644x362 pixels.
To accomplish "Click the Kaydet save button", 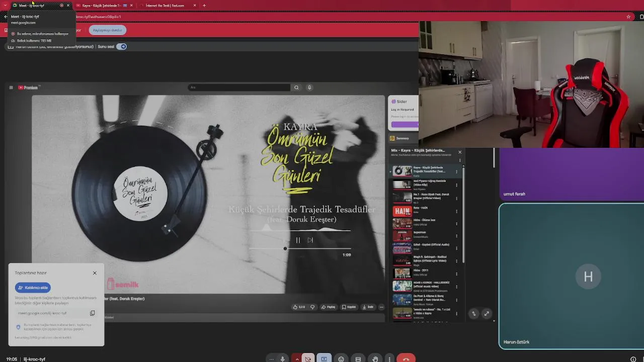I will pos(349,307).
